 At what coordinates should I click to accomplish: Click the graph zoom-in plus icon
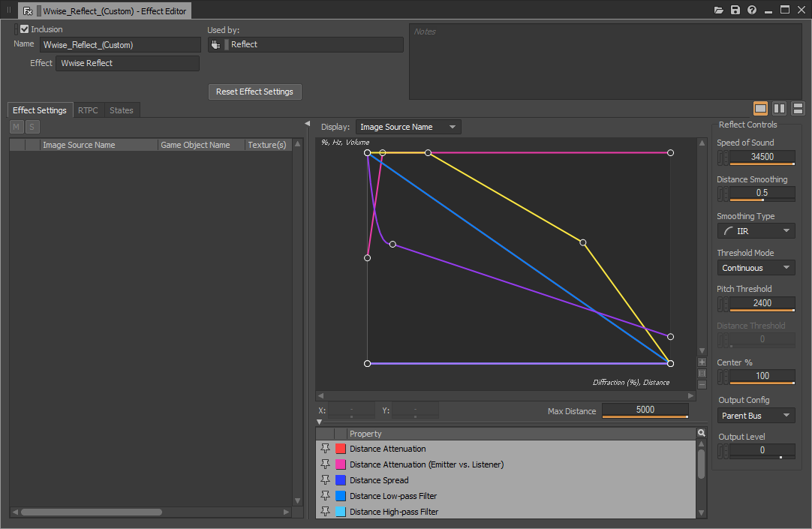tap(702, 362)
